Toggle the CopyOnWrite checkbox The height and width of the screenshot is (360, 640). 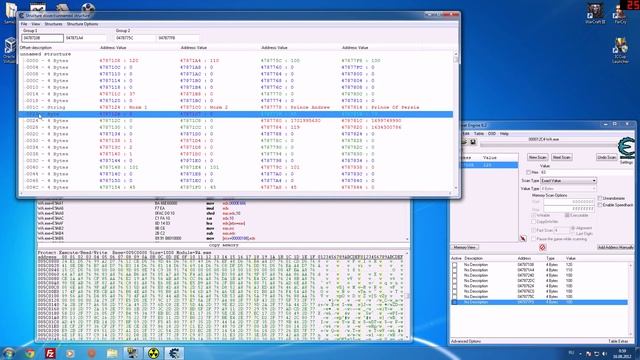(533, 222)
